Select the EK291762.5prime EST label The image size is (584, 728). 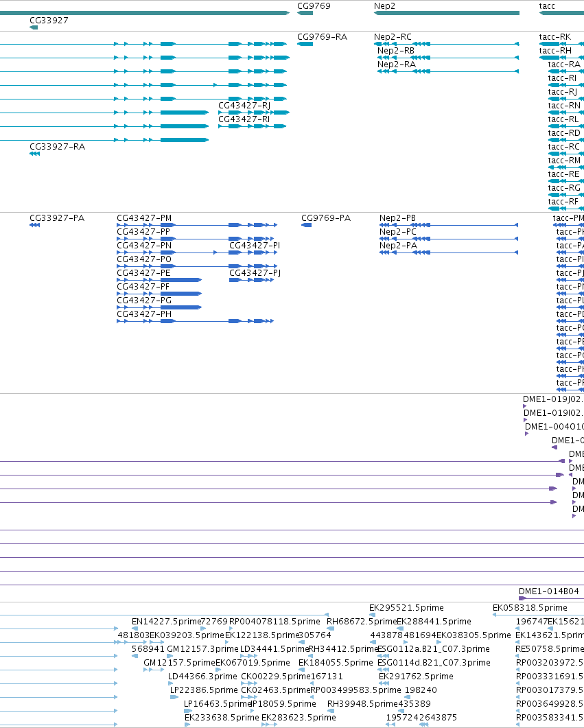pos(416,677)
